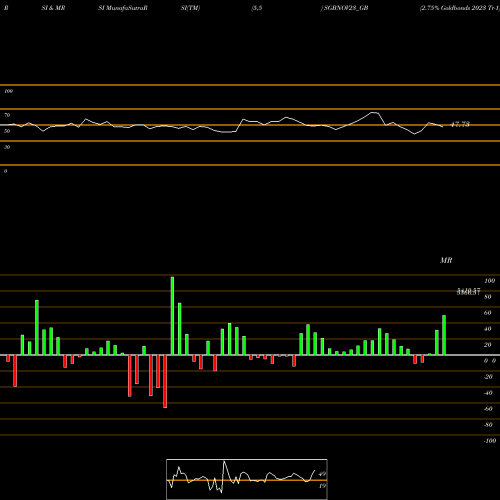Click the -80 label on MR axis
Viewport: 500px width, 500px height.
pyautogui.click(x=488, y=425)
